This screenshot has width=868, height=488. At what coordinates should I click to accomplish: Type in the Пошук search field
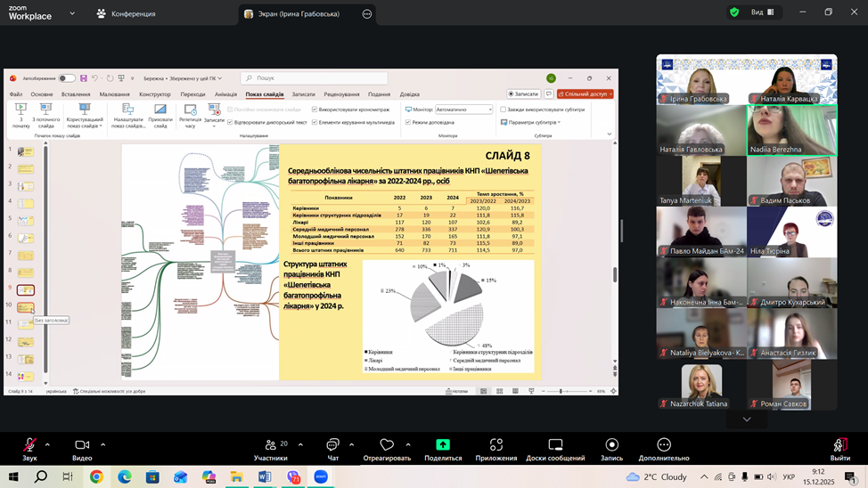316,78
